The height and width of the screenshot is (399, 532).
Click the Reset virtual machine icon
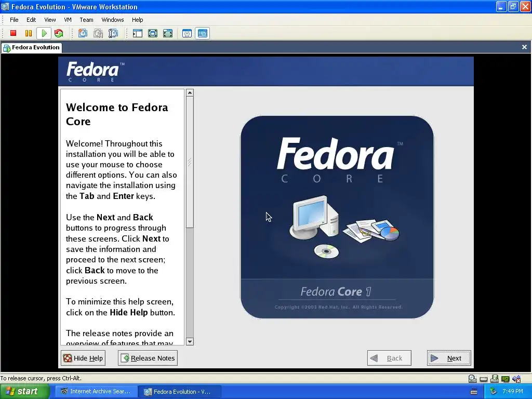[x=59, y=33]
